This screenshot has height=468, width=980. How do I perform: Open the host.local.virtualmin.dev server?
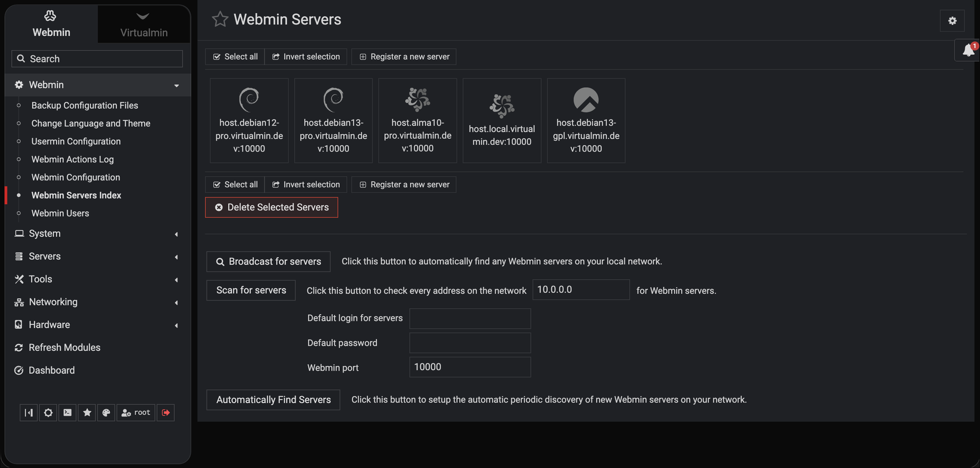[502, 120]
